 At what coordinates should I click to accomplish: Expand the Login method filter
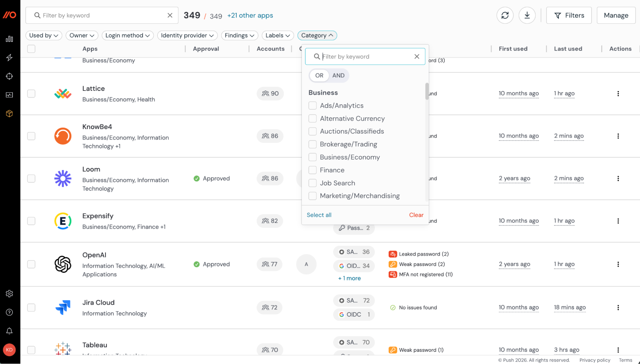pos(127,36)
